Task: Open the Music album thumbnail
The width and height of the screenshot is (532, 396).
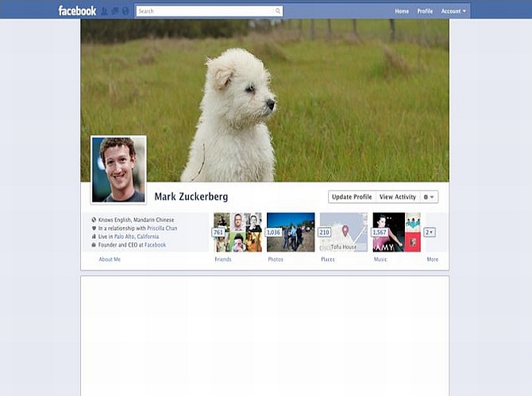Action: (x=397, y=233)
